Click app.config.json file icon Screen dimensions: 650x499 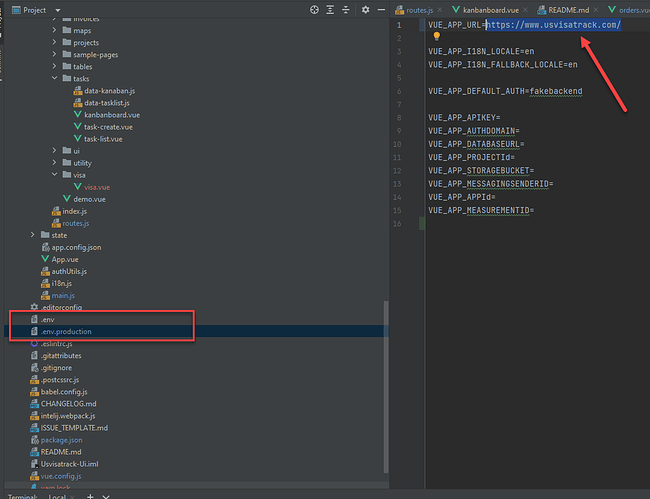pos(45,247)
